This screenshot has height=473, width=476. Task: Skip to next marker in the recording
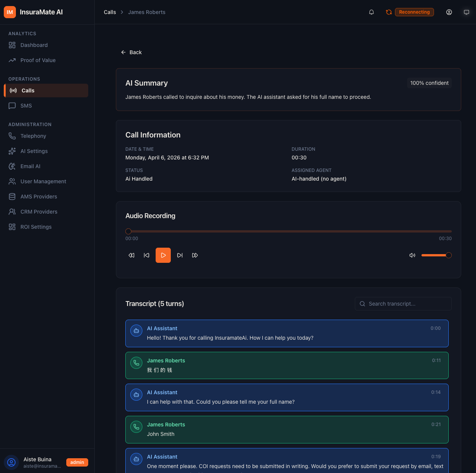pyautogui.click(x=180, y=255)
